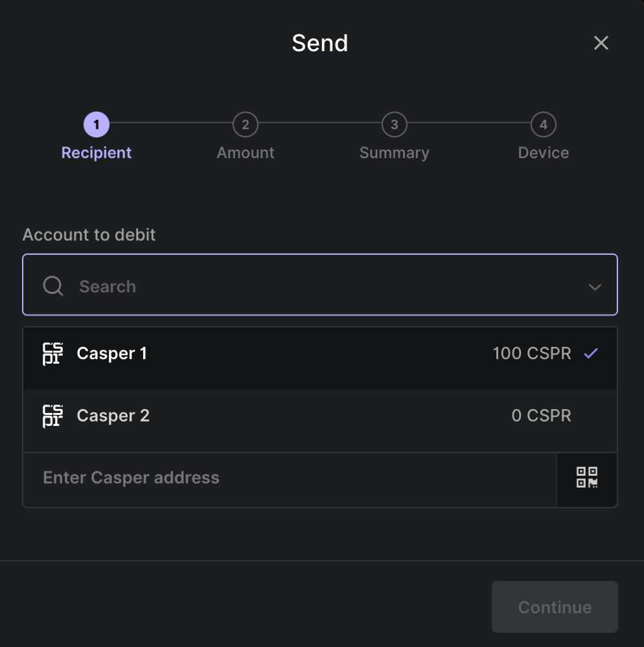Click the Continue button
The height and width of the screenshot is (647, 644).
tap(554, 607)
